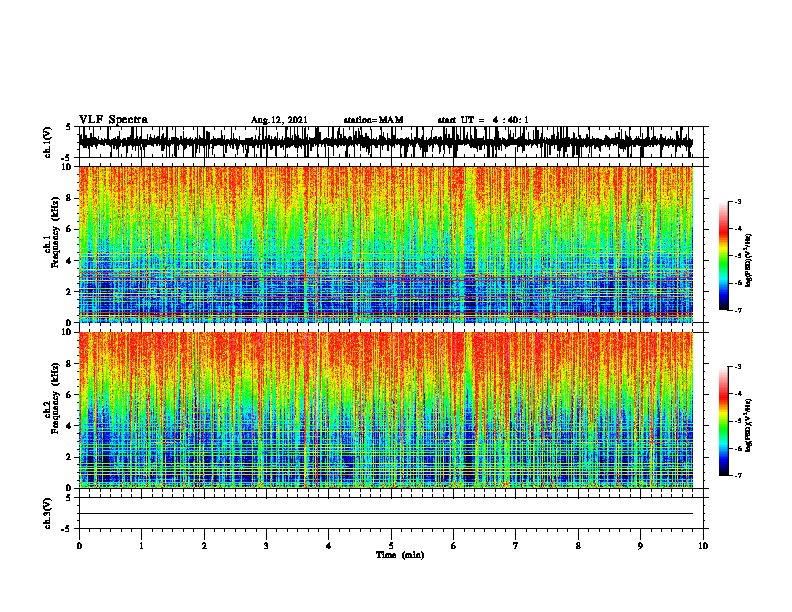
Task: Select the ch.1 spectrogram color bar
Action: pyautogui.click(x=723, y=256)
